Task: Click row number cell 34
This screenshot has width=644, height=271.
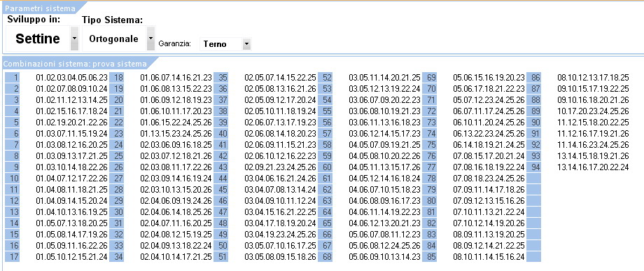Action: 117,257
